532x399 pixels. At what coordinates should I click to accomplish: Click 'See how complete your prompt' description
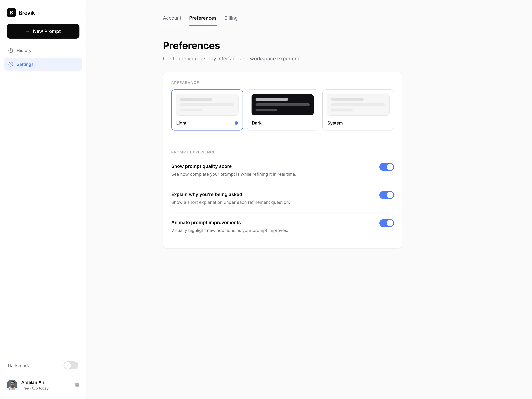(x=234, y=174)
